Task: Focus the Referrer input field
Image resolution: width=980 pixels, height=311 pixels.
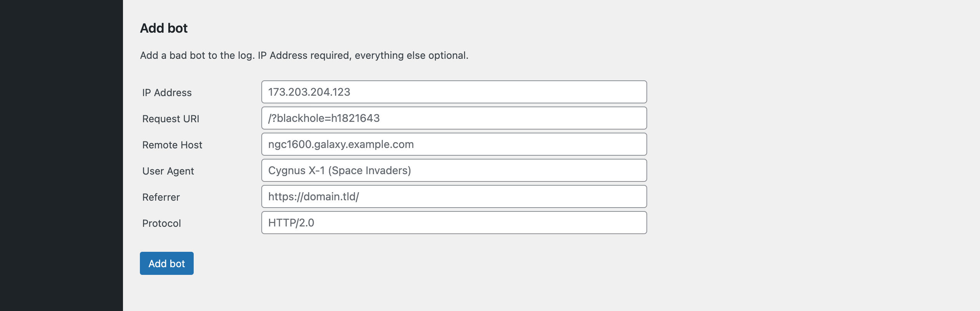Action: (454, 196)
